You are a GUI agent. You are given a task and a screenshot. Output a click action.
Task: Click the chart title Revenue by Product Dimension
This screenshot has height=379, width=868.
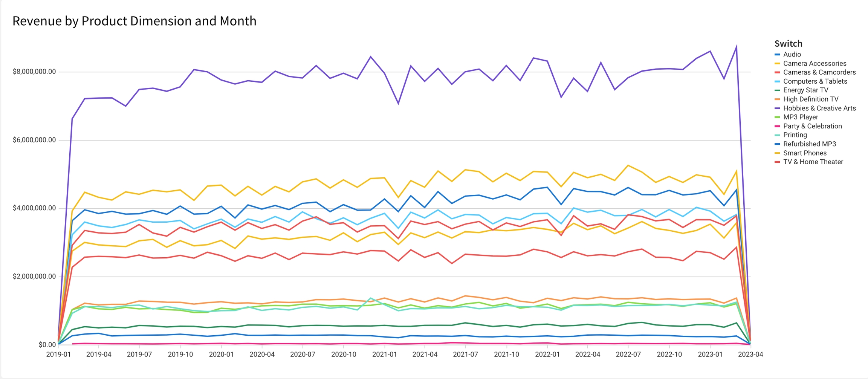tap(134, 21)
